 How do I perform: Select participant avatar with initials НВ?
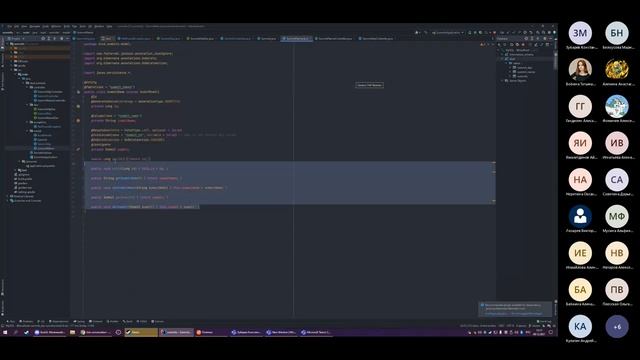pos(617,253)
